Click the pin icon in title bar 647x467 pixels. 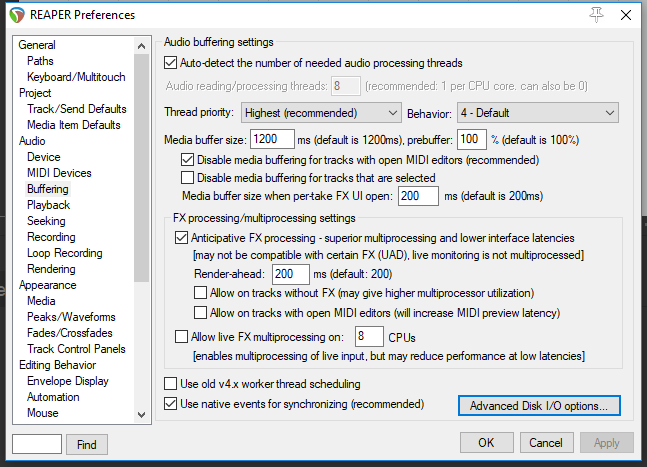coord(597,15)
